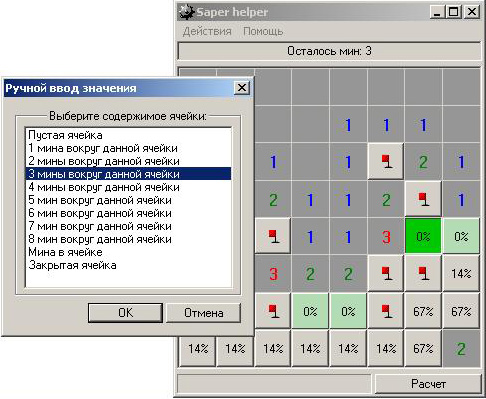This screenshot has height=399, width=486.
Task: Click flagged cell between blue 1 and green 2
Action: coord(386,162)
